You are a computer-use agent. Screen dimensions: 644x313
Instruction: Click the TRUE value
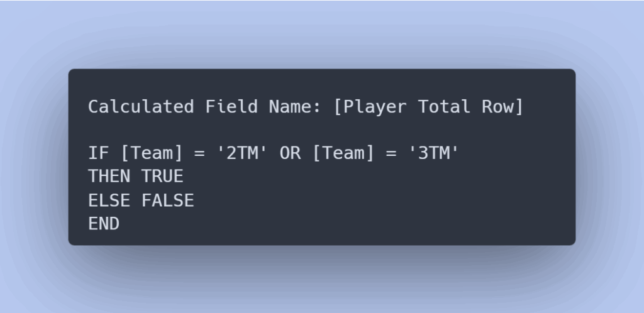(162, 177)
